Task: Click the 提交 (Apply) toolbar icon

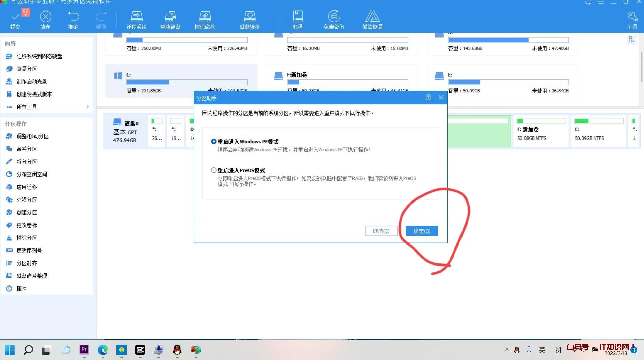Action: (15, 20)
